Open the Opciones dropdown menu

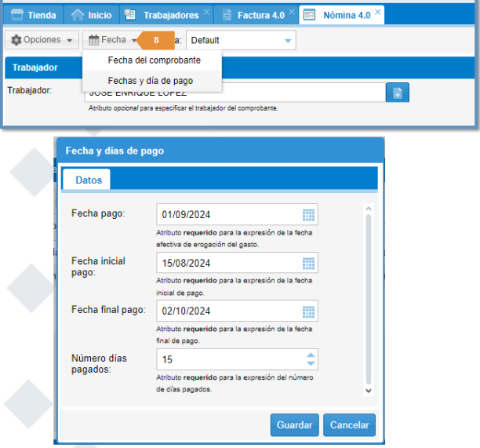44,40
